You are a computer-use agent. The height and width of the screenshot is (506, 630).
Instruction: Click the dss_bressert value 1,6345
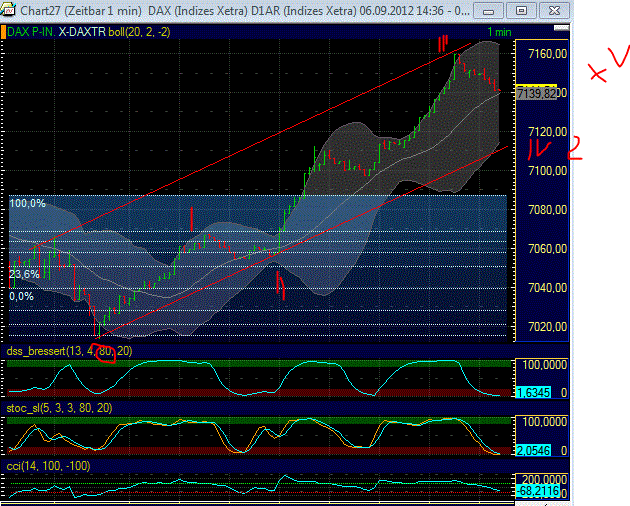[x=533, y=392]
